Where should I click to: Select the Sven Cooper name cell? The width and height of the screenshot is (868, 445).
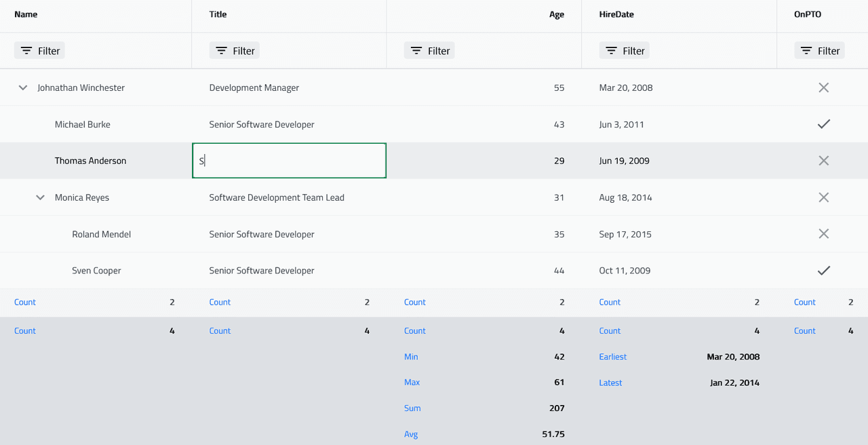(x=96, y=271)
